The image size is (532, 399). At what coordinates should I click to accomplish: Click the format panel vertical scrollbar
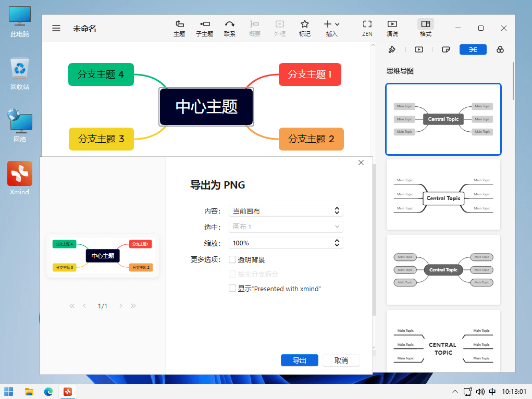click(513, 81)
